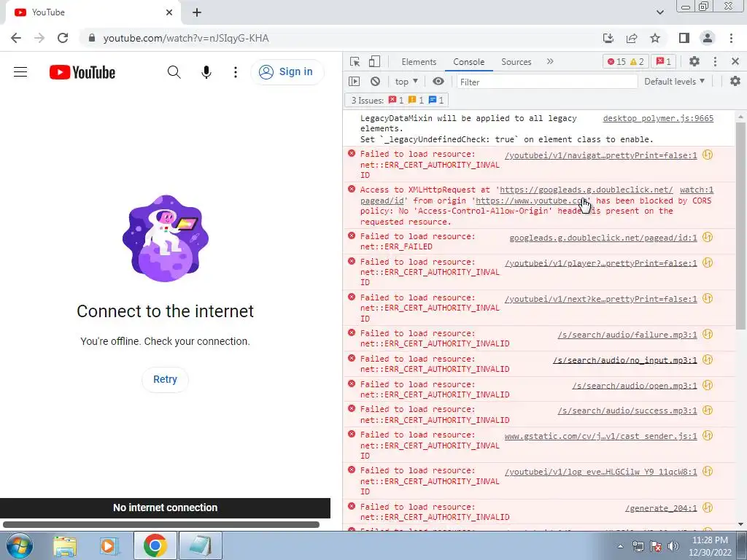
Task: Activate DevTools inspect element picker
Action: [355, 61]
